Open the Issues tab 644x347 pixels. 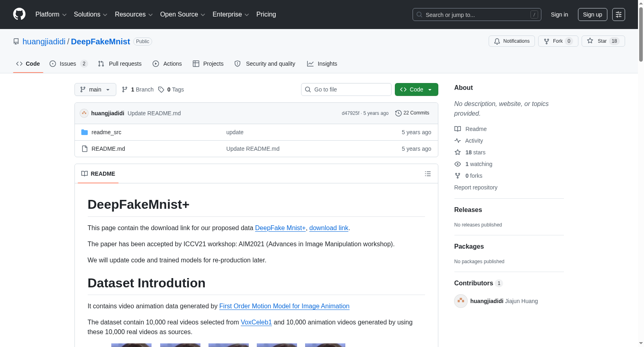(68, 64)
